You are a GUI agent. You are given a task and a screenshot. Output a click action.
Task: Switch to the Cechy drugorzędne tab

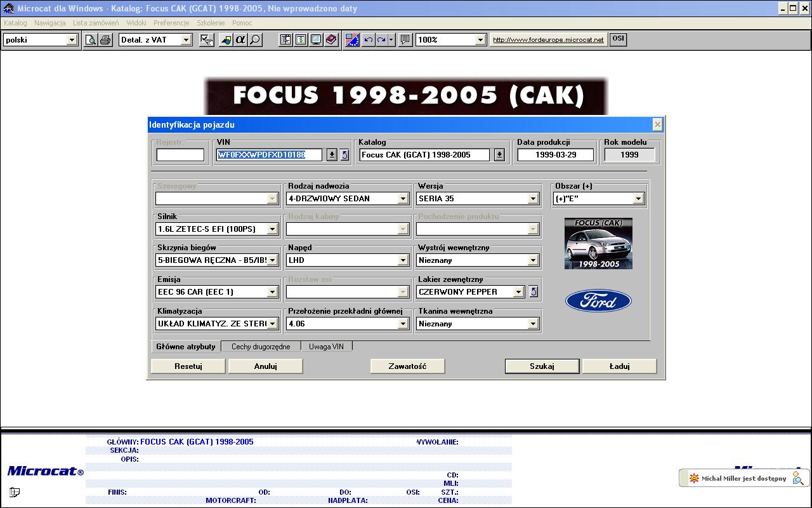(x=261, y=347)
